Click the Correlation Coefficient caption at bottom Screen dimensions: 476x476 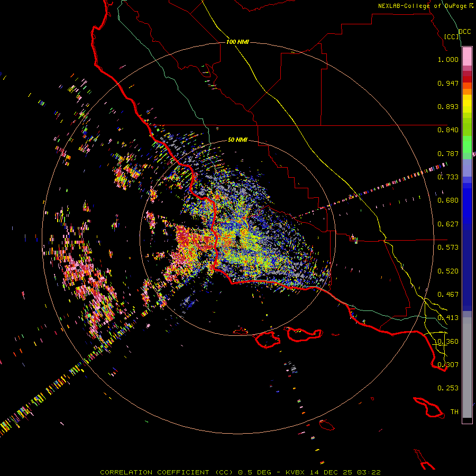tap(240, 472)
